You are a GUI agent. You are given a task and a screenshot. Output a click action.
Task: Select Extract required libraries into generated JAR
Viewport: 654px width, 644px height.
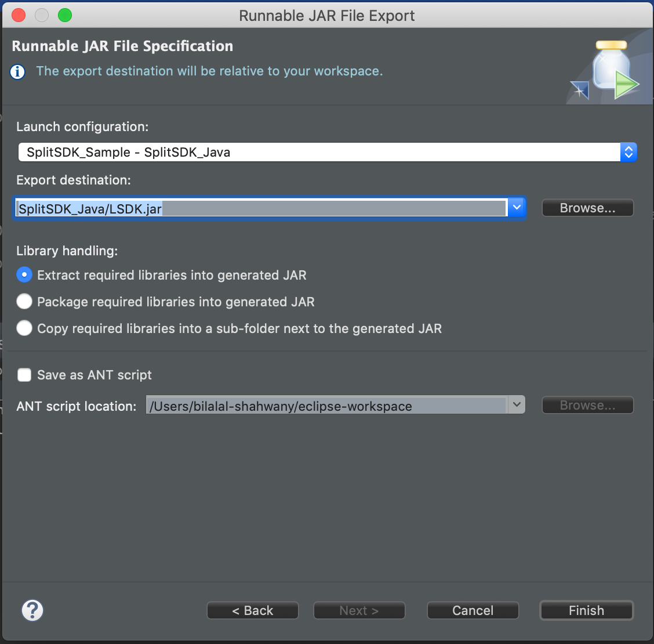click(24, 275)
